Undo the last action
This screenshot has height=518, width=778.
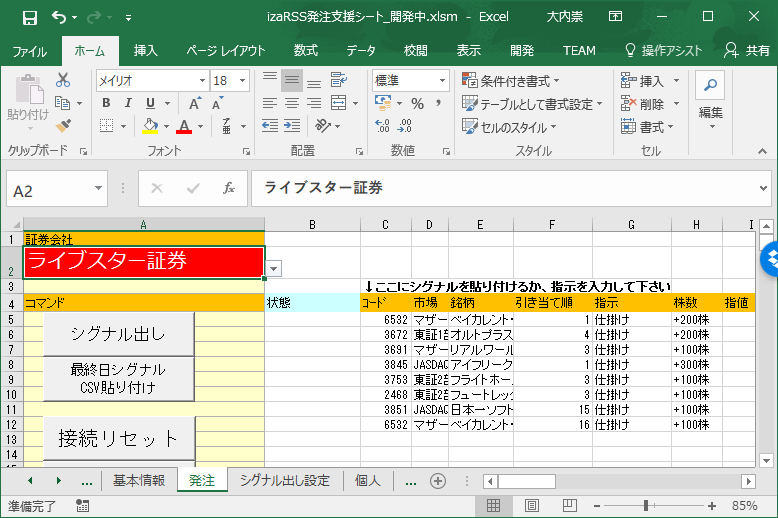(59, 18)
